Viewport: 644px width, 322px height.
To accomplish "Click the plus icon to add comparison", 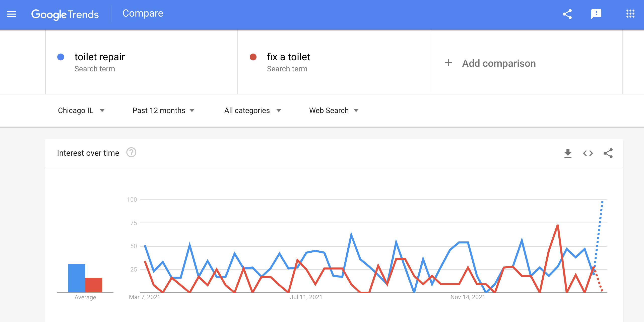I will click(448, 63).
